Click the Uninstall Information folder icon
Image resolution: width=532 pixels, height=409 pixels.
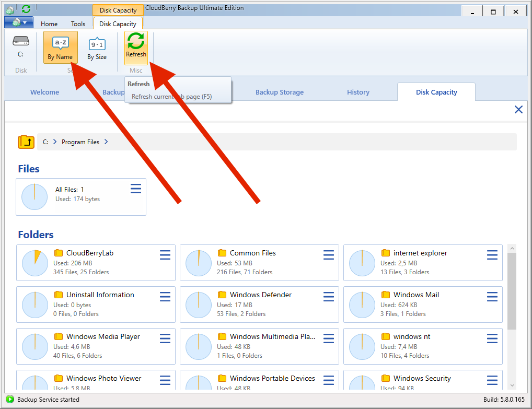coord(59,295)
